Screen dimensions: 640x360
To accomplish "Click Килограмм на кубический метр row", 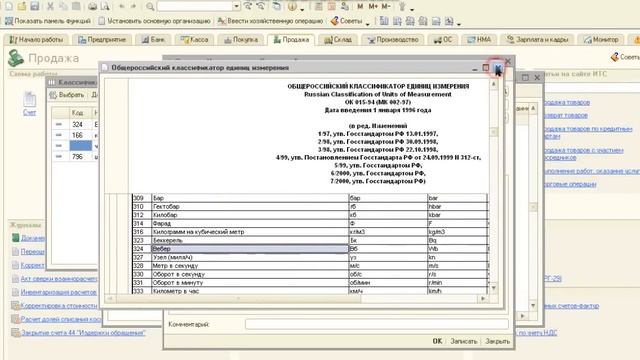I will (309, 232).
